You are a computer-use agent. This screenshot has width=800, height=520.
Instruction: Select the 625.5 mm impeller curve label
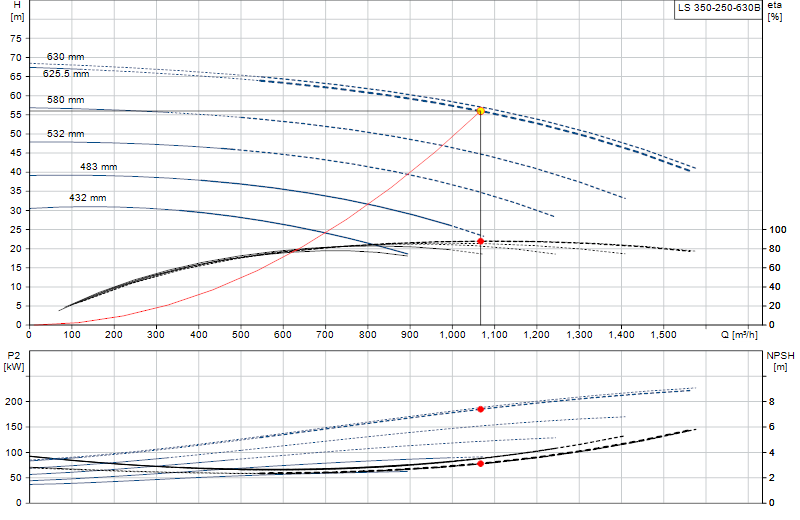click(66, 73)
